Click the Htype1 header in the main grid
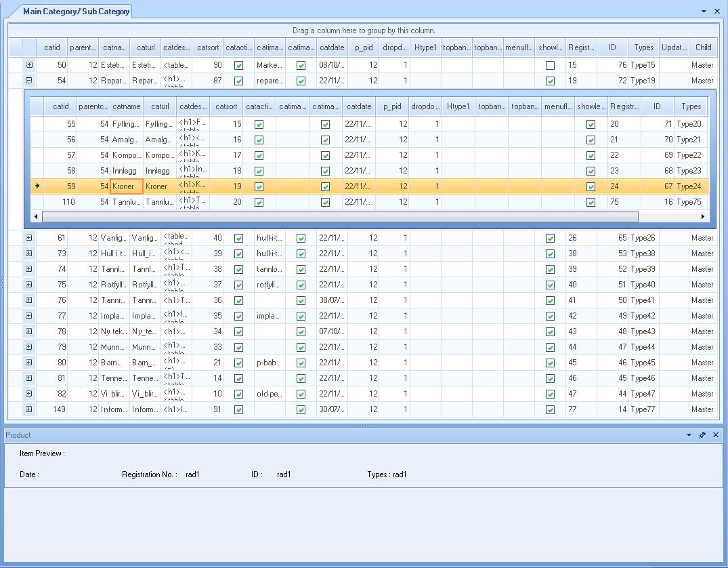The image size is (728, 568). click(x=425, y=47)
